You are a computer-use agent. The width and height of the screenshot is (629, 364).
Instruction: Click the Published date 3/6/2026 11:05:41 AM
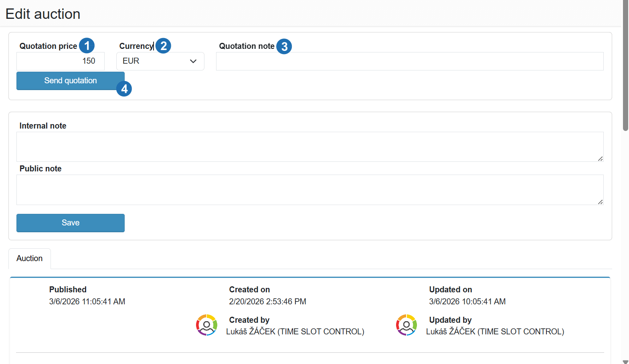(87, 302)
